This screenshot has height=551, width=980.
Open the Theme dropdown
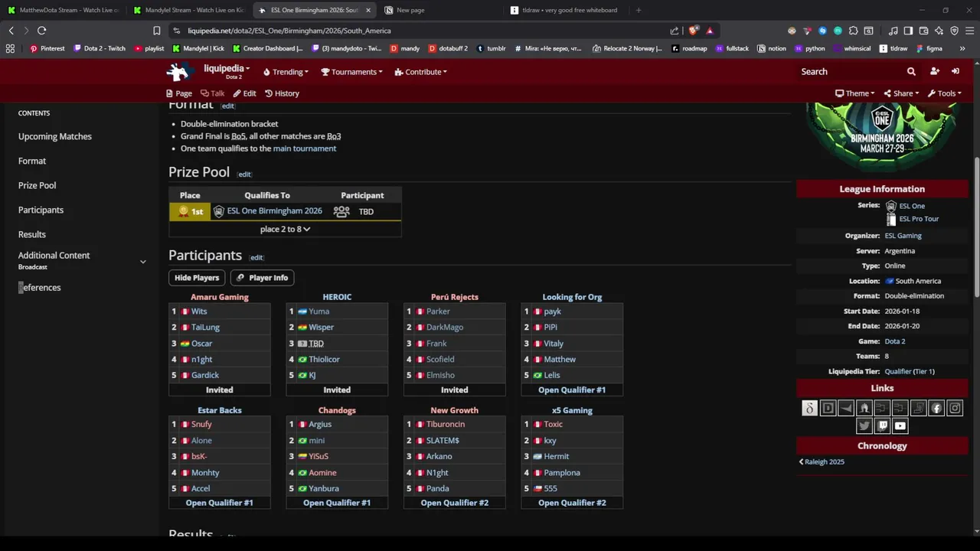pyautogui.click(x=854, y=93)
